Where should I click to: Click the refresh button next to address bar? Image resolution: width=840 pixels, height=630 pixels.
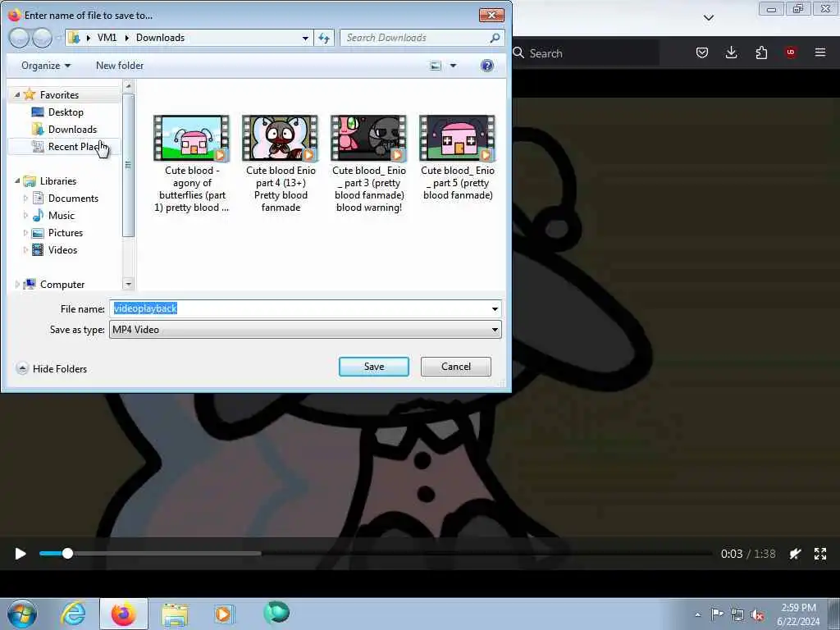pos(324,38)
